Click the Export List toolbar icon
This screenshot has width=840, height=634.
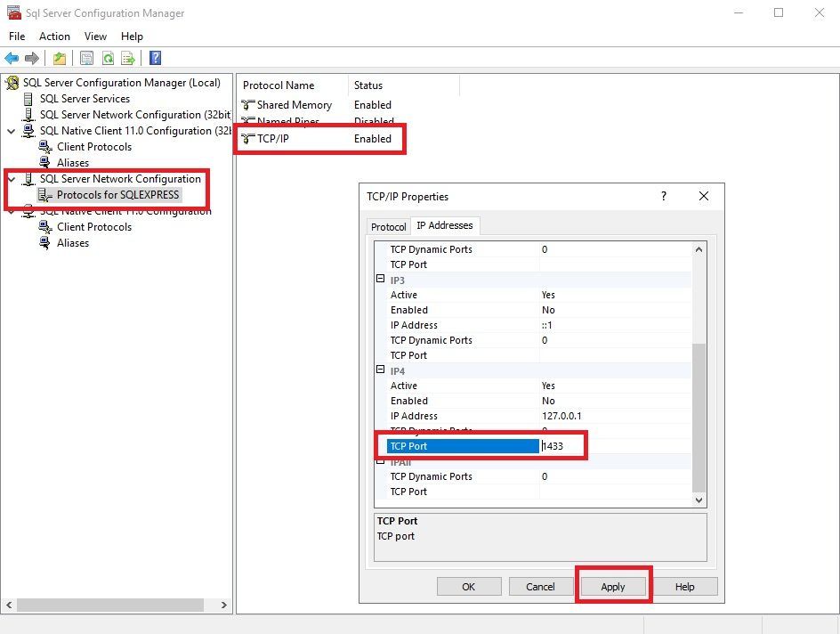[x=128, y=58]
